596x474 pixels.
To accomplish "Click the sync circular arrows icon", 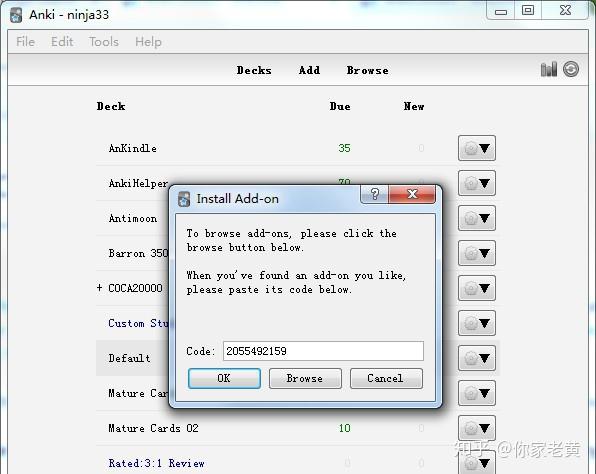I will point(571,69).
